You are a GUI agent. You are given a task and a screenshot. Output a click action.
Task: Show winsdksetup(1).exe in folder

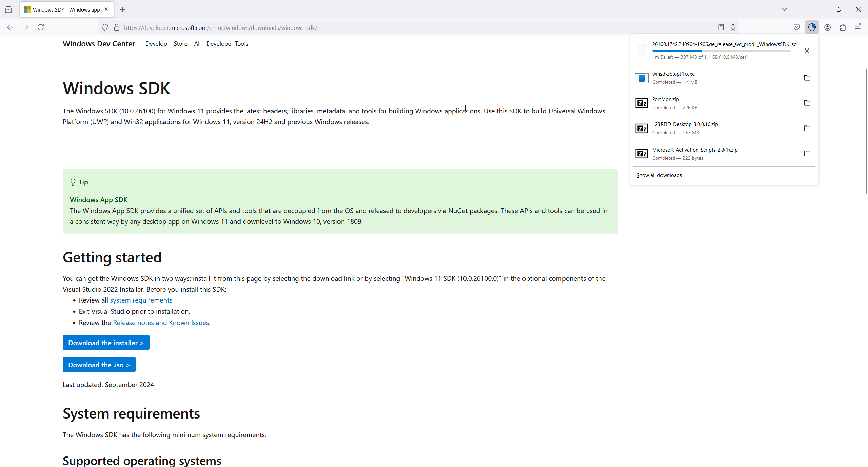coord(807,78)
